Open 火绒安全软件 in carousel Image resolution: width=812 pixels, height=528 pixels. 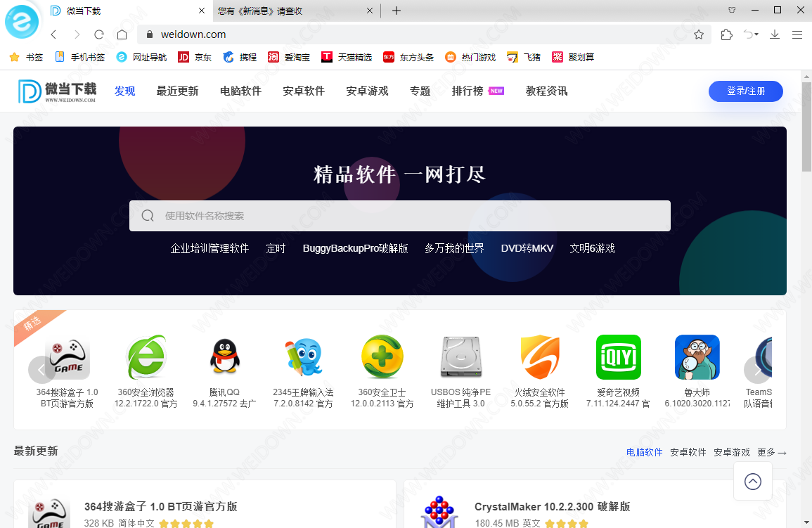[540, 372]
